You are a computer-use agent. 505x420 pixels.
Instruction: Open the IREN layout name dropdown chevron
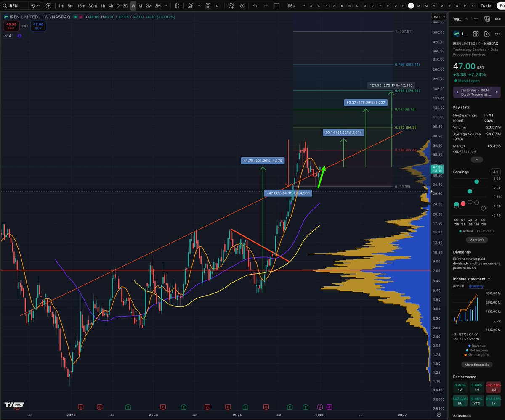click(x=303, y=6)
